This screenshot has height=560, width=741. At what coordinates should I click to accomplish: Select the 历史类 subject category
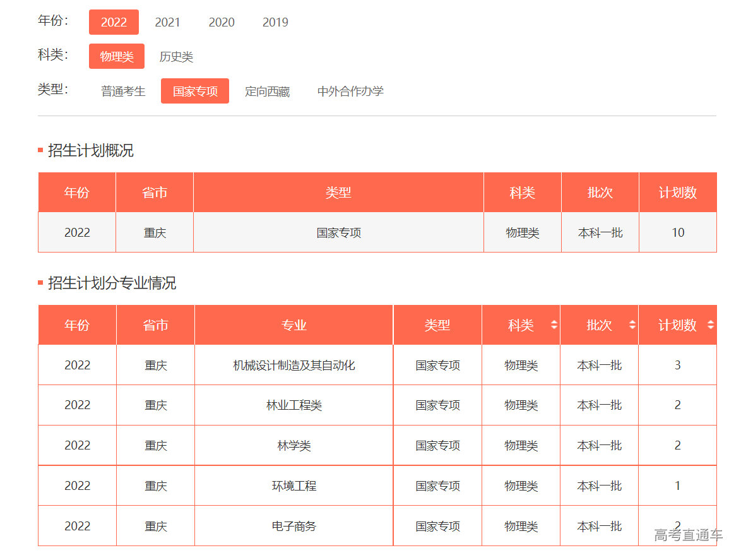(x=177, y=56)
